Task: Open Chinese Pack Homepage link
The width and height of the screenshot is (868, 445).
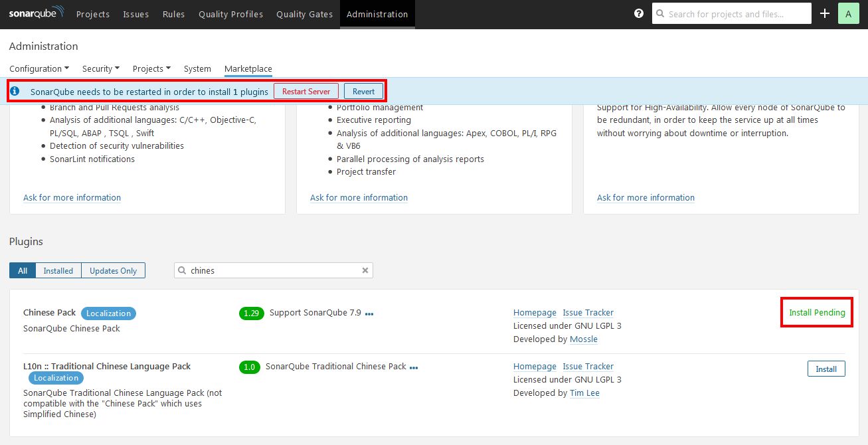Action: (x=535, y=312)
